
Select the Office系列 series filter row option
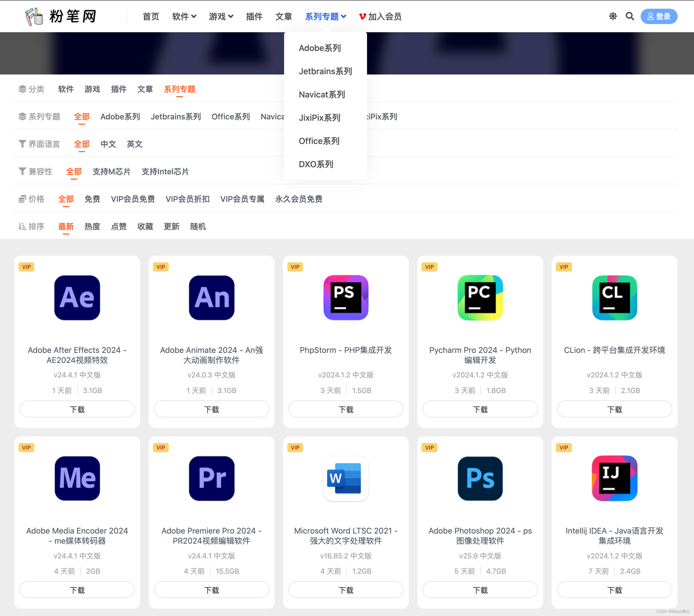point(231,116)
